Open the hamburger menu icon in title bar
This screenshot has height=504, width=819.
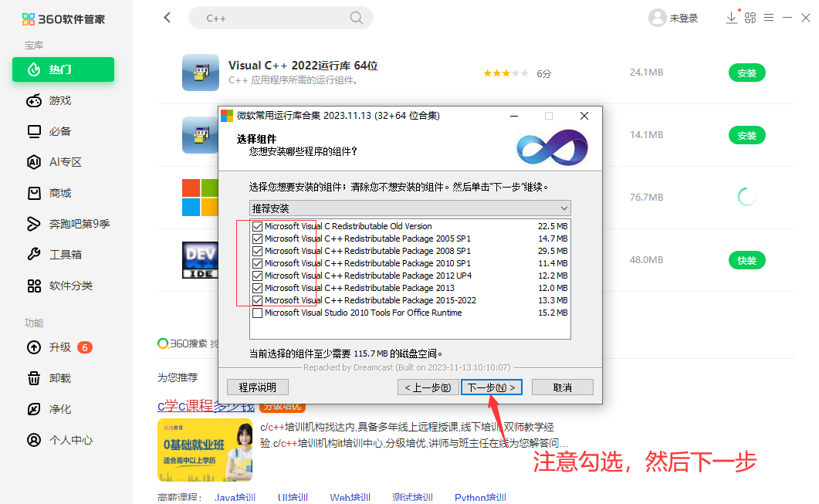[x=769, y=18]
